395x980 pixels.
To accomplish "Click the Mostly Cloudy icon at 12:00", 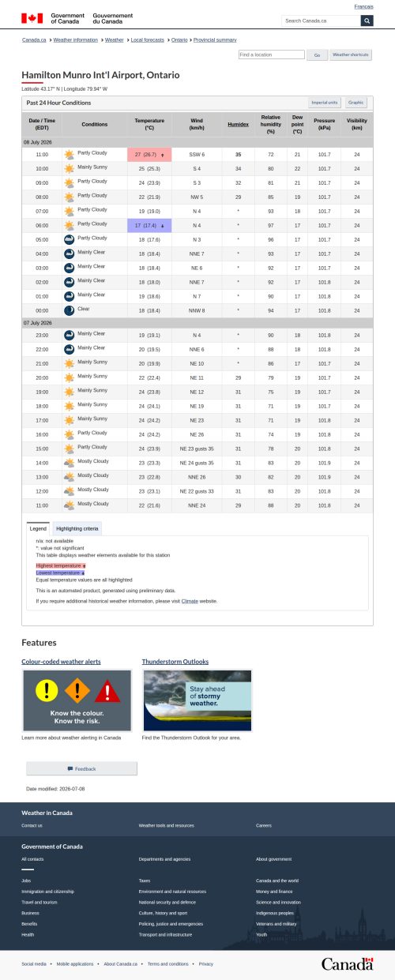I will (x=70, y=492).
